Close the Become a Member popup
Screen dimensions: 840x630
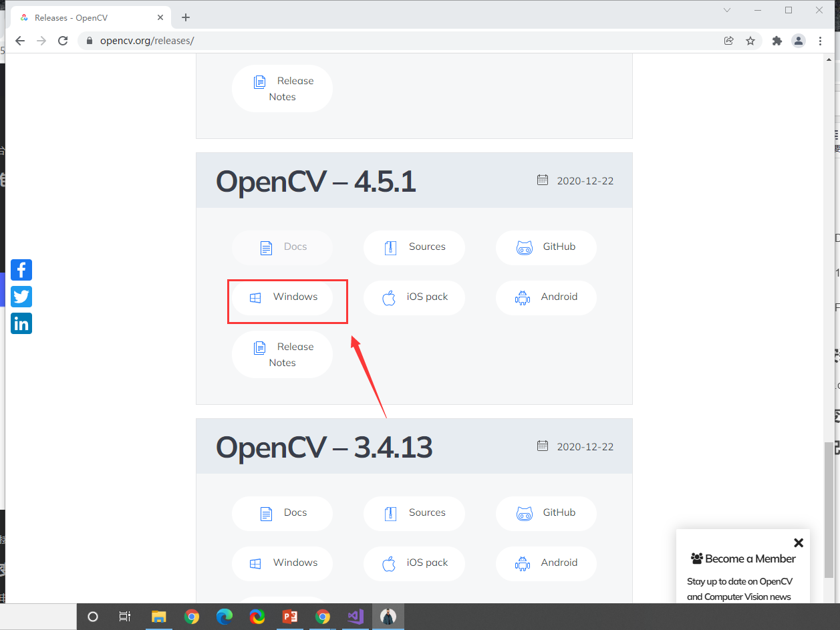[799, 542]
